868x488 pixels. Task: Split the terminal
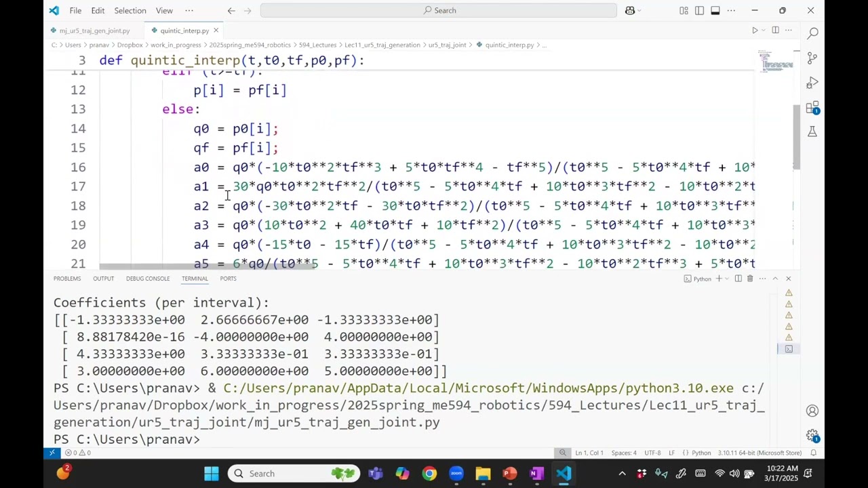738,279
